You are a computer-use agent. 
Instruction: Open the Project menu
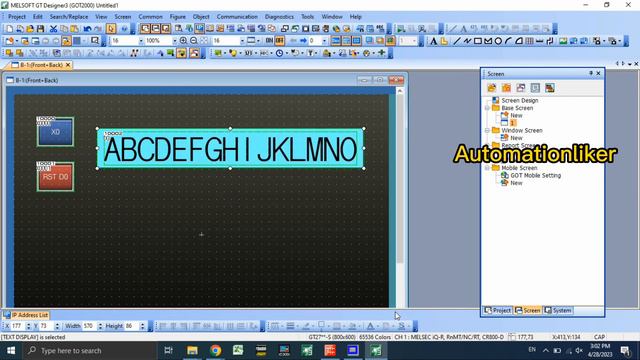17,17
